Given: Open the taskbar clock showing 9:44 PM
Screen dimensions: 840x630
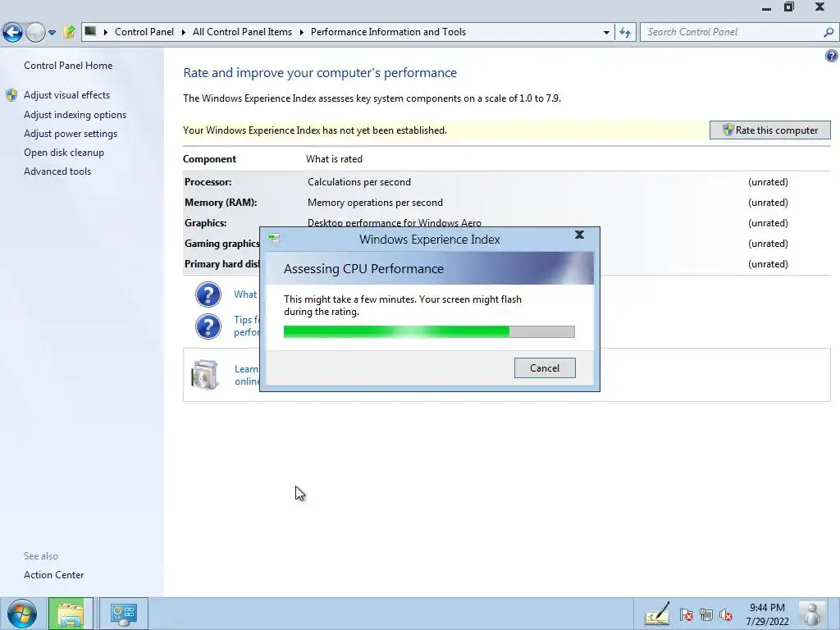Looking at the screenshot, I should point(767,614).
